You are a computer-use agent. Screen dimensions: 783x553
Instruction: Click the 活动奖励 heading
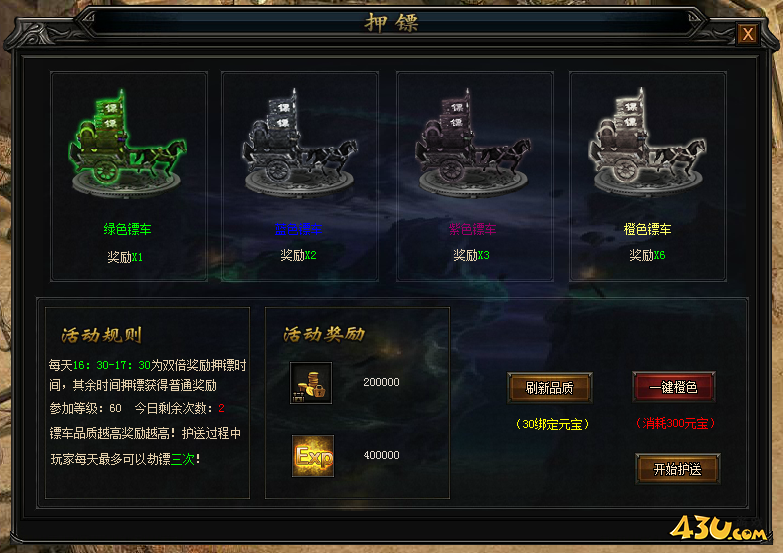324,334
